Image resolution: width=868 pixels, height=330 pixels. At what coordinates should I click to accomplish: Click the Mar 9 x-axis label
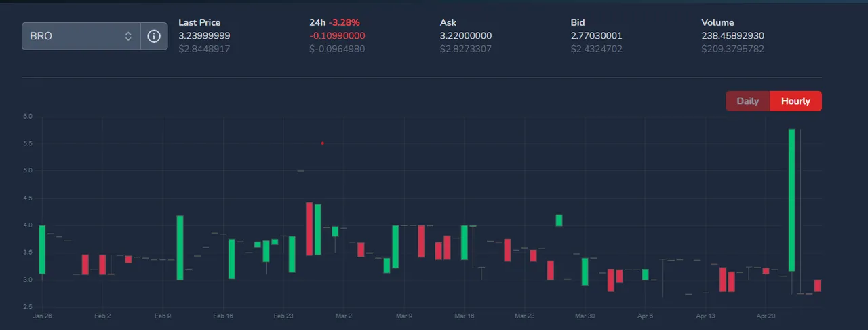pos(404,316)
